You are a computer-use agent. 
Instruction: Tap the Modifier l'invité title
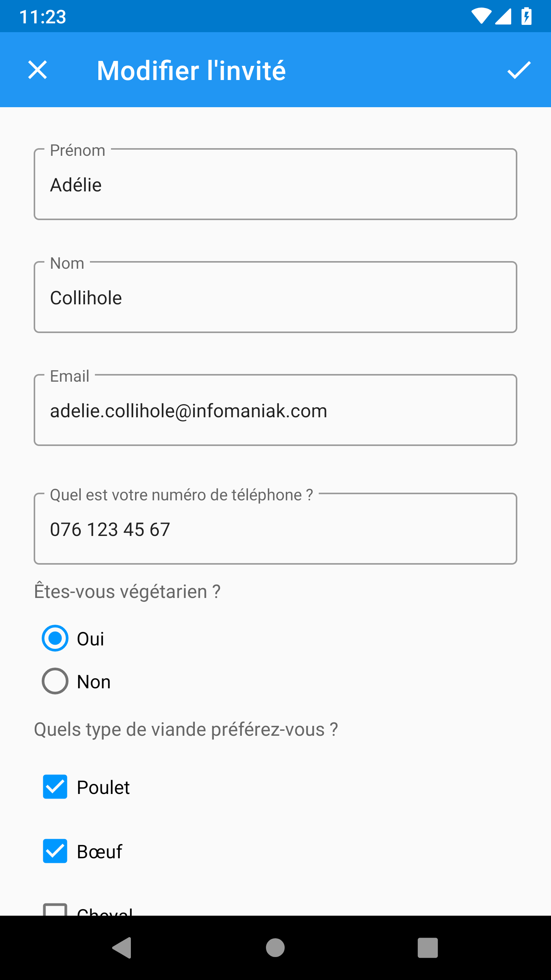(x=191, y=70)
